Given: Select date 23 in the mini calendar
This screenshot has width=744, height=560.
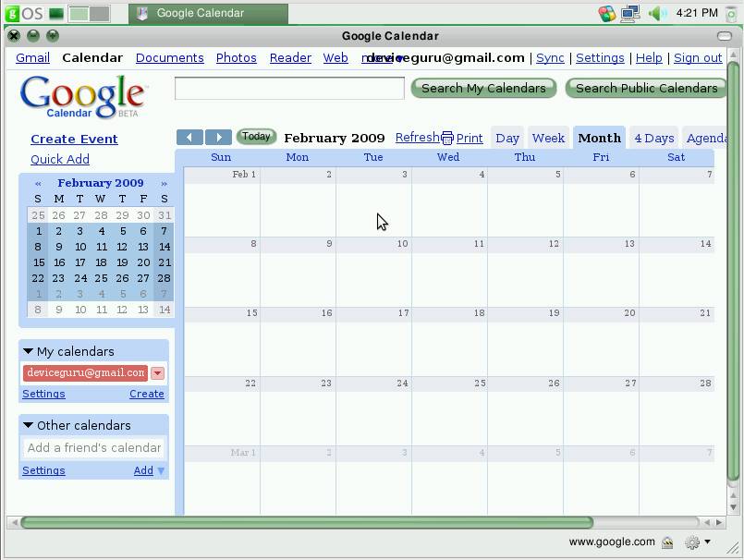Looking at the screenshot, I should coord(58,278).
